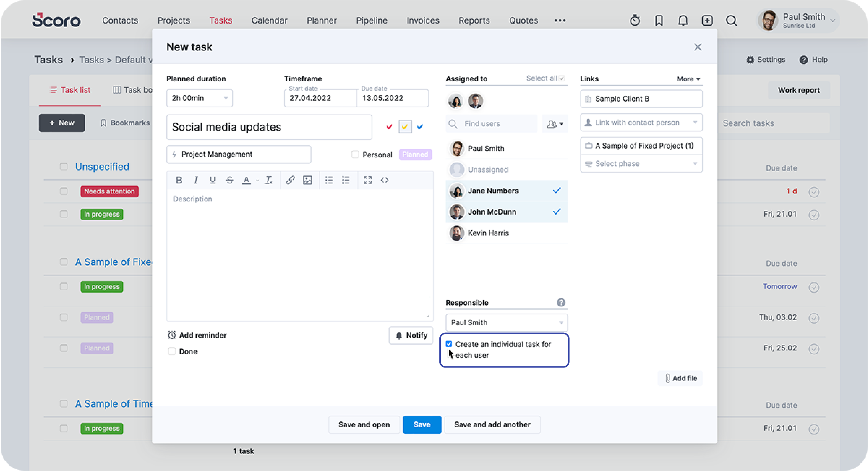Check the 'A Sample of Fixe' group checkbox

pos(64,262)
